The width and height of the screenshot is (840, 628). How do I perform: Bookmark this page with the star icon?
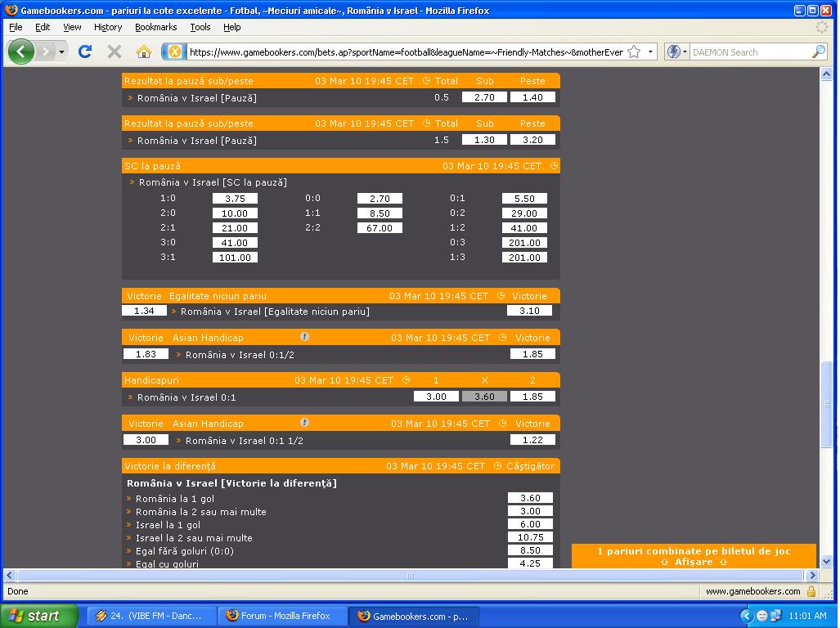[x=634, y=52]
